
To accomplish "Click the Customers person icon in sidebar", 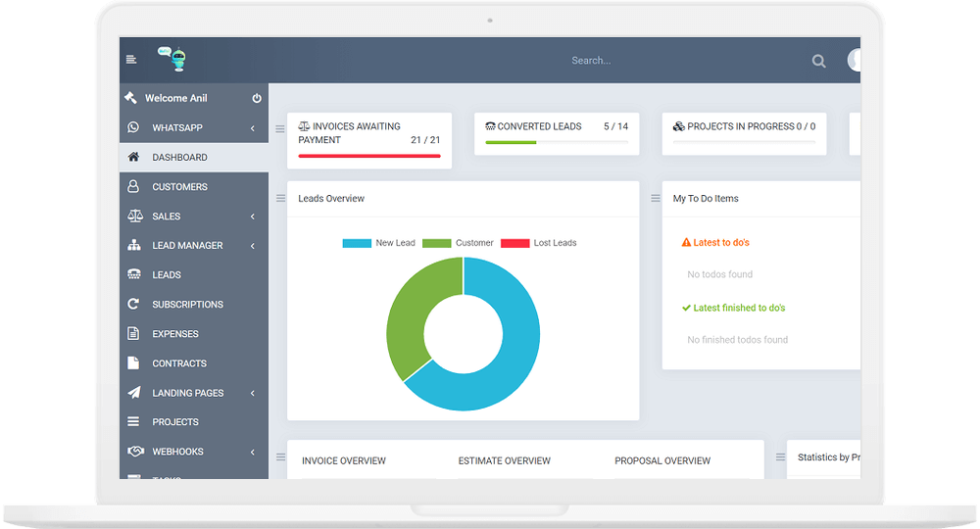I will point(133,186).
